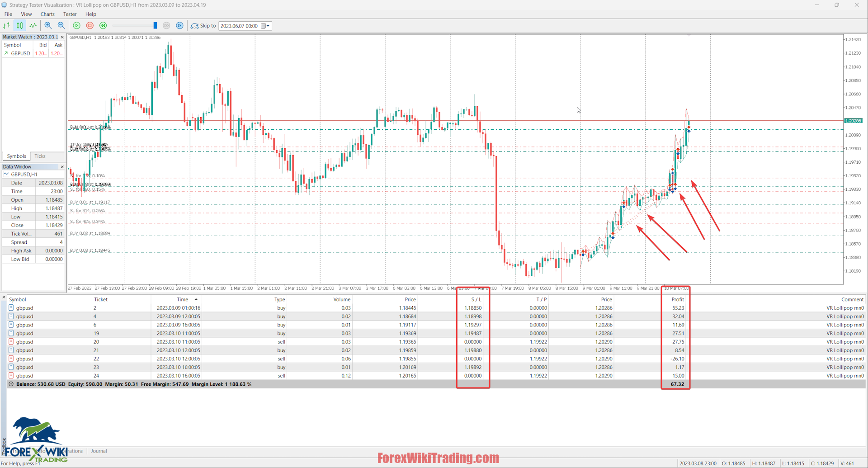Image resolution: width=868 pixels, height=468 pixels.
Task: Open the Charts menu
Action: pyautogui.click(x=47, y=14)
